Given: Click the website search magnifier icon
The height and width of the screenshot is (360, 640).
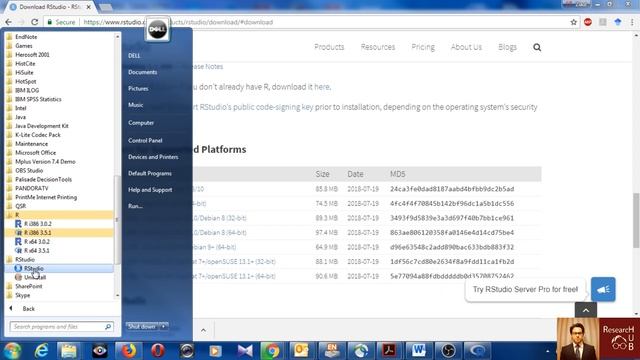Looking at the screenshot, I should 537,47.
